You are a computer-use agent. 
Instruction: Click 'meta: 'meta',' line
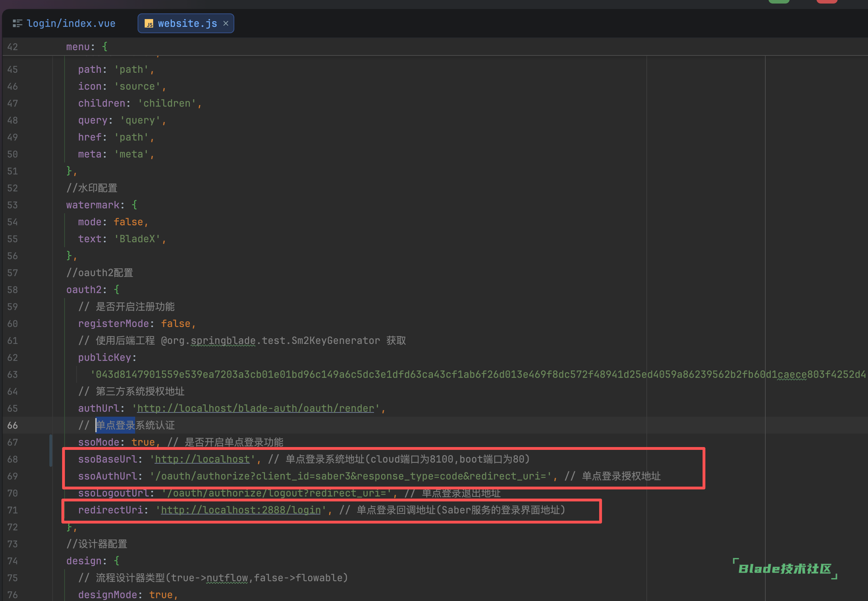tap(116, 154)
